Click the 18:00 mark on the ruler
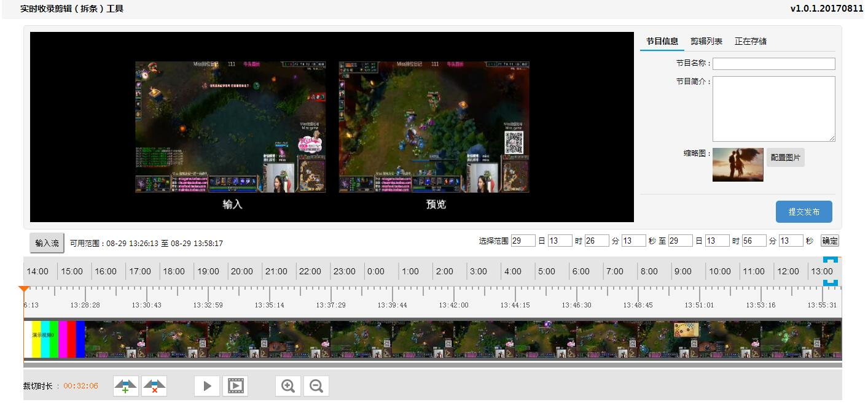This screenshot has width=868, height=405. coord(173,271)
